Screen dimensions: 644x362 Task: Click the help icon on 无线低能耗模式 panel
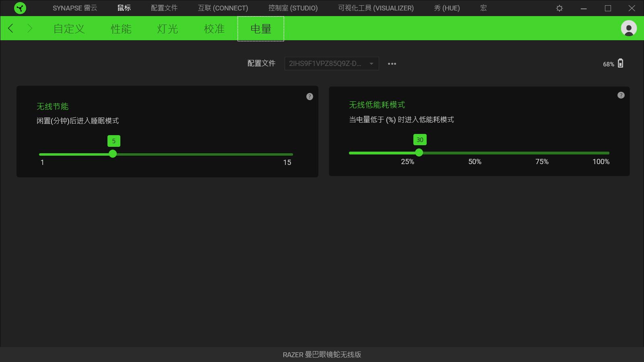click(621, 95)
